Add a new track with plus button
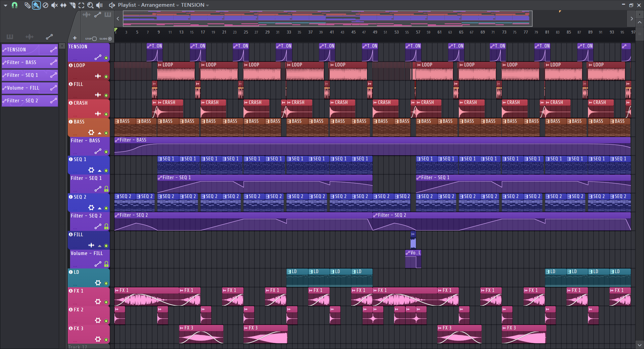Viewport: 644px width, 349px height. click(74, 38)
